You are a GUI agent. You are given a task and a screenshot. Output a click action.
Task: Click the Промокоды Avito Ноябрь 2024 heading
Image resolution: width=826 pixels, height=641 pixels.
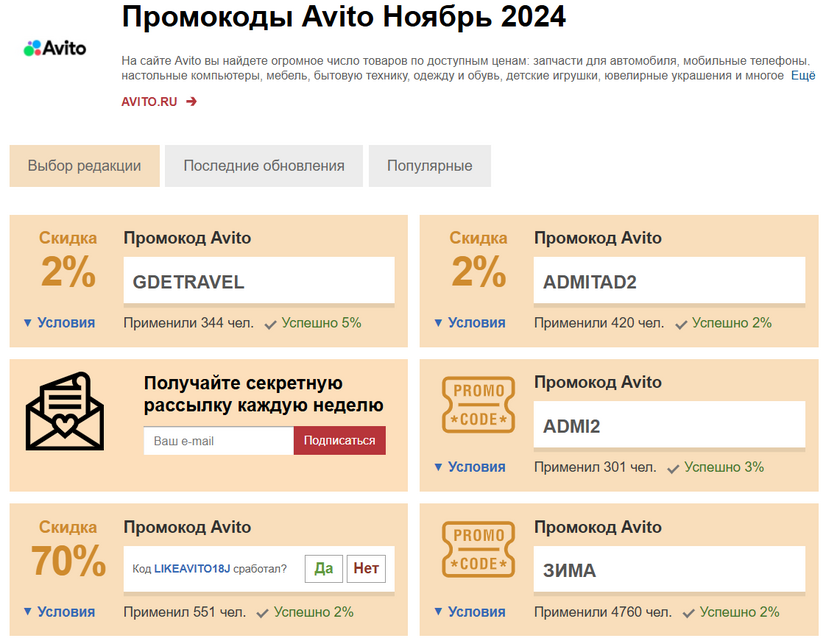pyautogui.click(x=344, y=16)
